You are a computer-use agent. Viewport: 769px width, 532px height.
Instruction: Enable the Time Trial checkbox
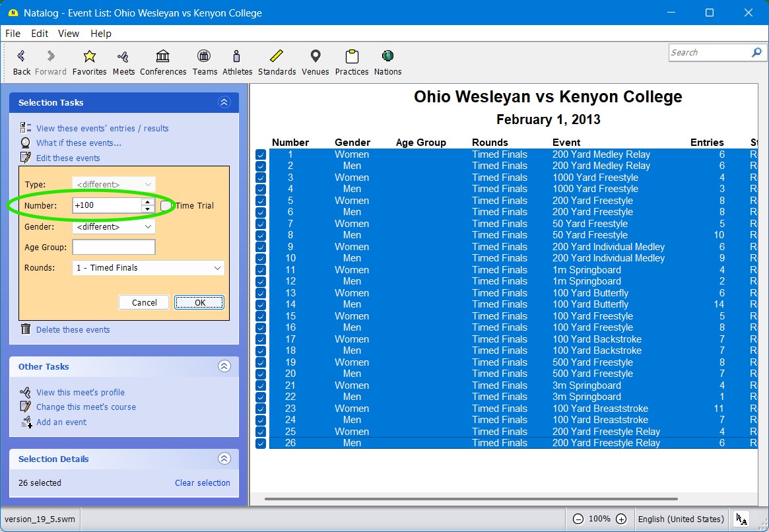166,206
